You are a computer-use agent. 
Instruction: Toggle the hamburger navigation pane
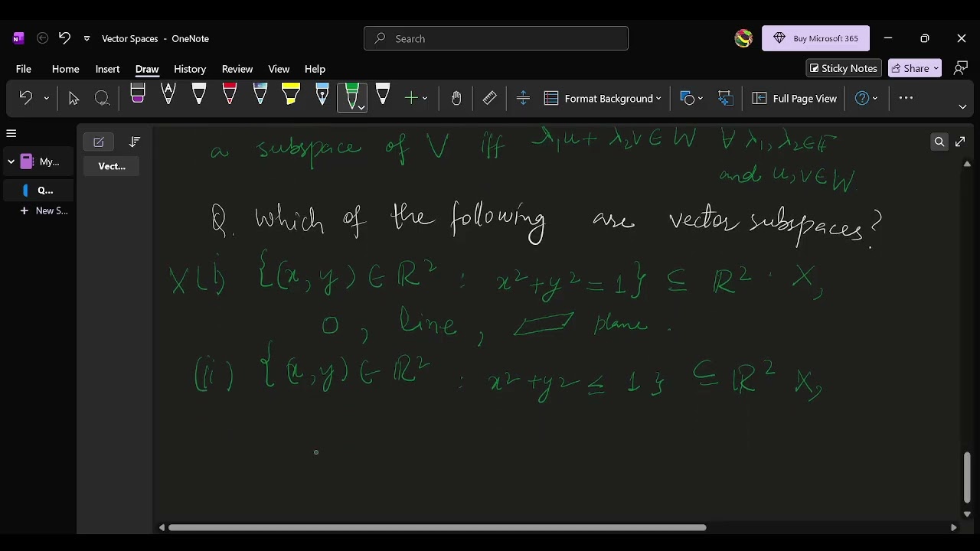(11, 133)
